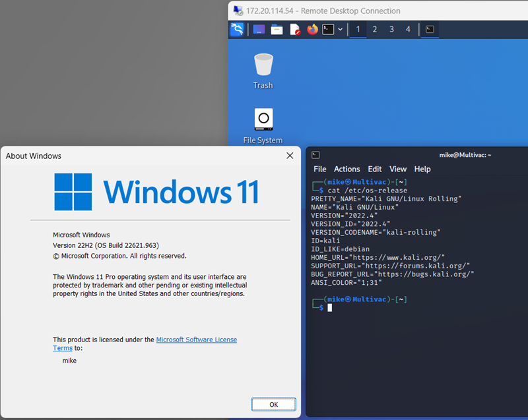Open the terminal Edit menu
The image size is (528, 420).
coord(375,169)
